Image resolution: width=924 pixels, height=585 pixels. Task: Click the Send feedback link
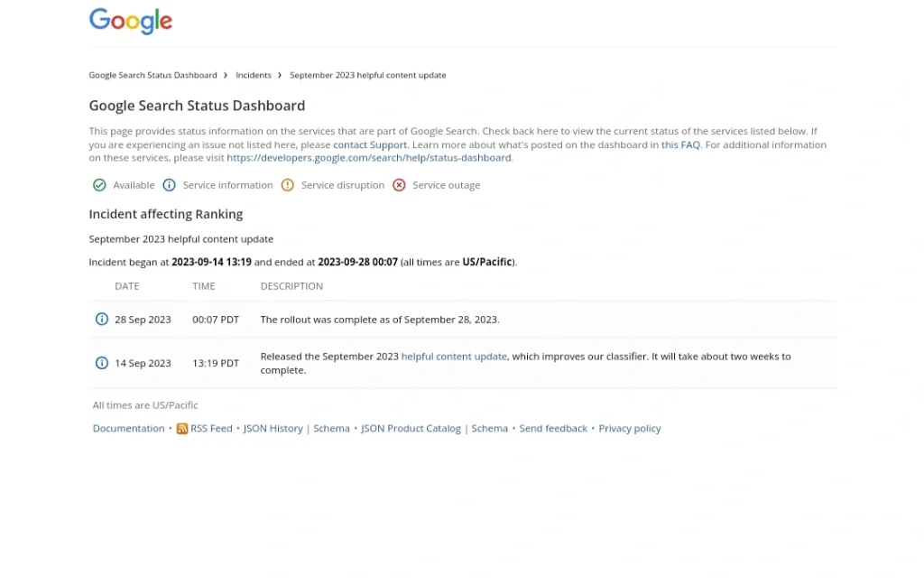click(x=553, y=428)
